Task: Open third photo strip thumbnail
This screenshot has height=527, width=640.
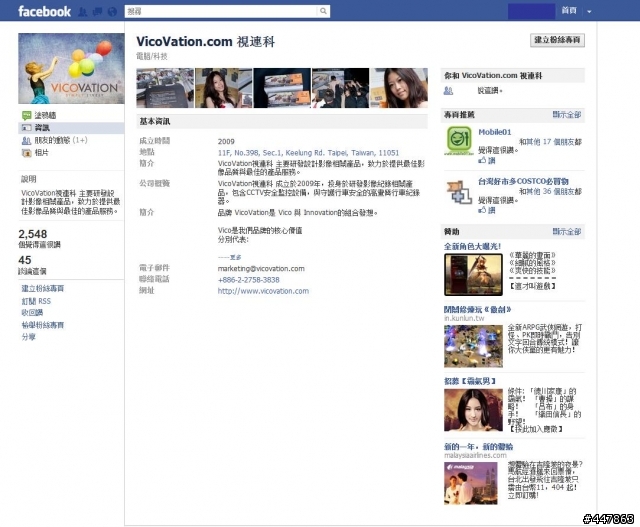Action: pyautogui.click(x=282, y=88)
